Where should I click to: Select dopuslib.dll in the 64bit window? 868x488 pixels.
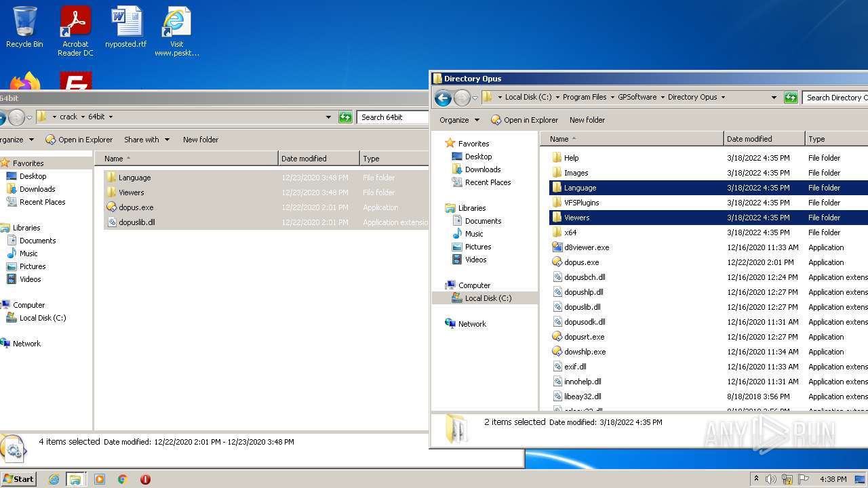coord(136,222)
